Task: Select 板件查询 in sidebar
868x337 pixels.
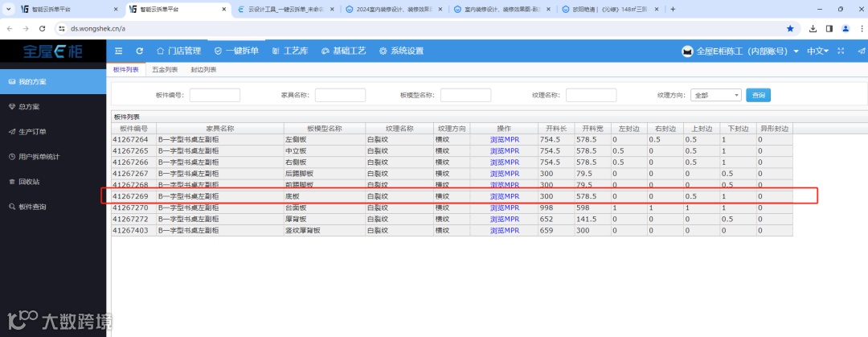Action: pos(53,207)
